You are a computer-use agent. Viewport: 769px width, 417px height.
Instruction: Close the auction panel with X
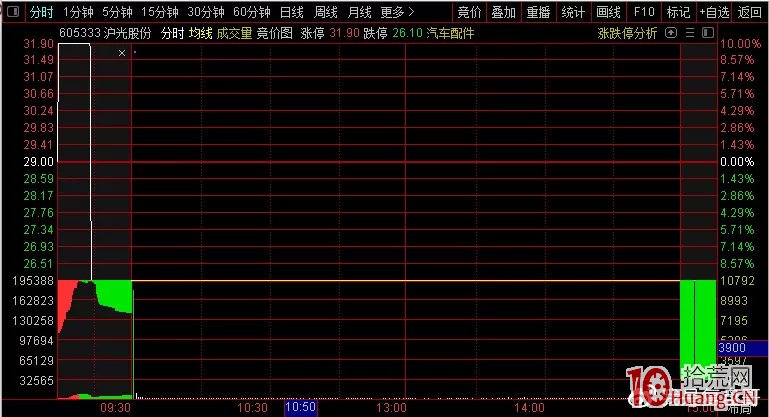(x=122, y=53)
